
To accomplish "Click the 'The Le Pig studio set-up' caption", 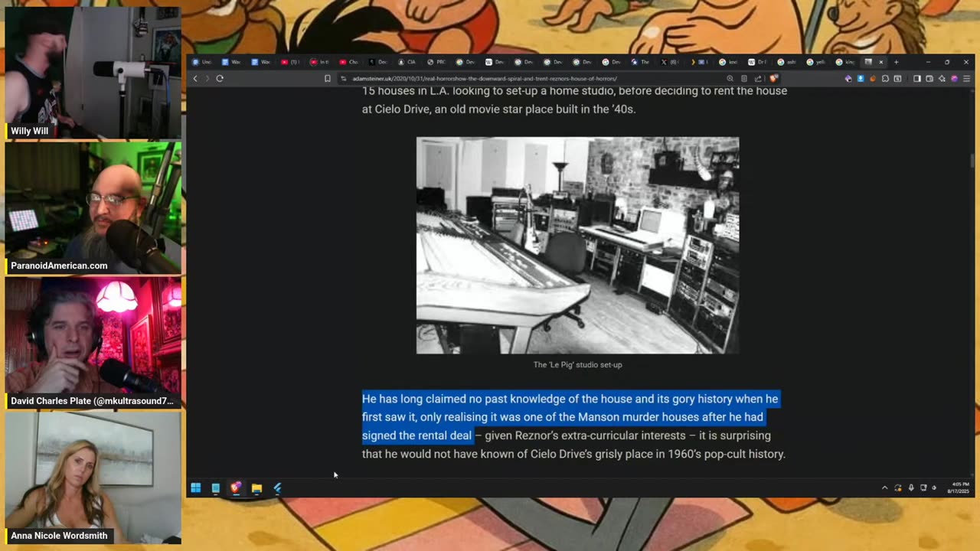I will [577, 365].
